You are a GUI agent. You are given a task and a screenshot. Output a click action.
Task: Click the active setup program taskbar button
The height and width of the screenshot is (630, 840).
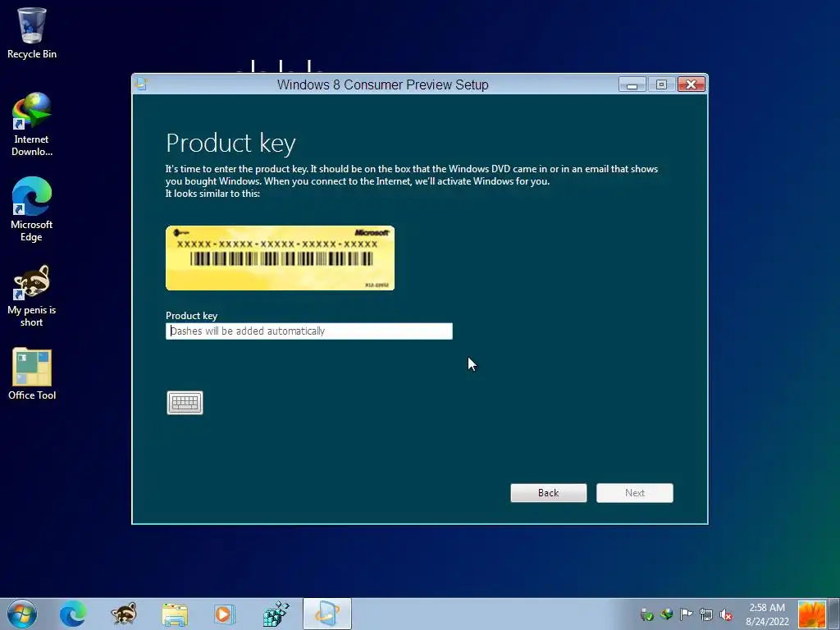[x=327, y=614]
